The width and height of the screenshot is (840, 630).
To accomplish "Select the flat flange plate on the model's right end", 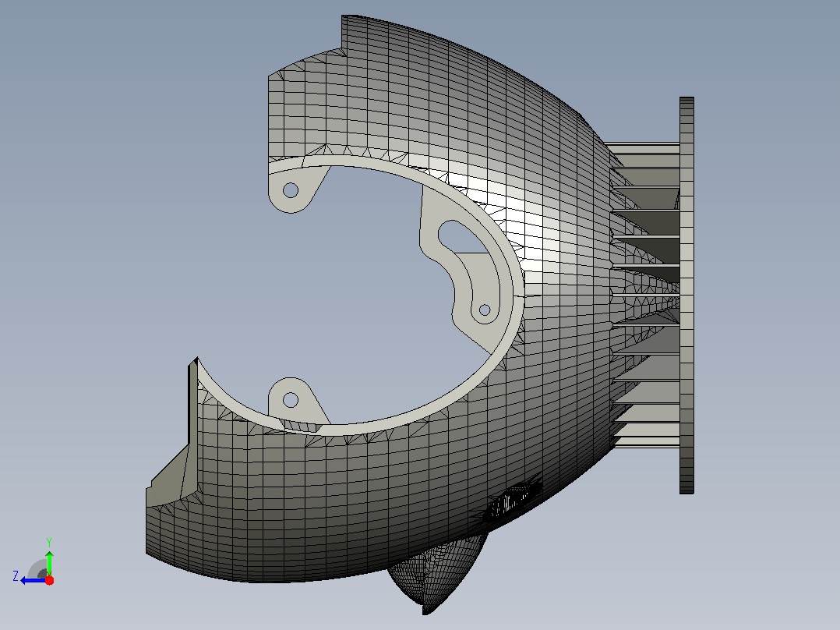I will tap(686, 296).
